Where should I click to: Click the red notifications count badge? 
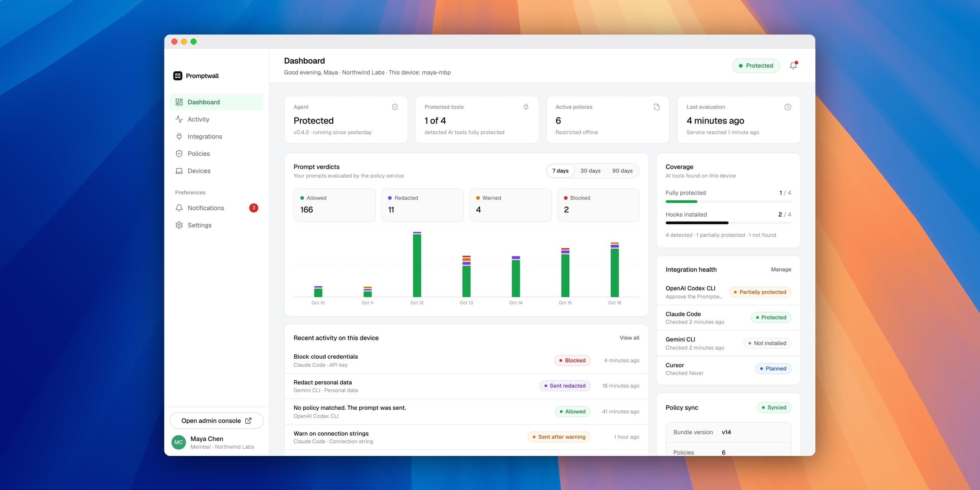tap(253, 208)
